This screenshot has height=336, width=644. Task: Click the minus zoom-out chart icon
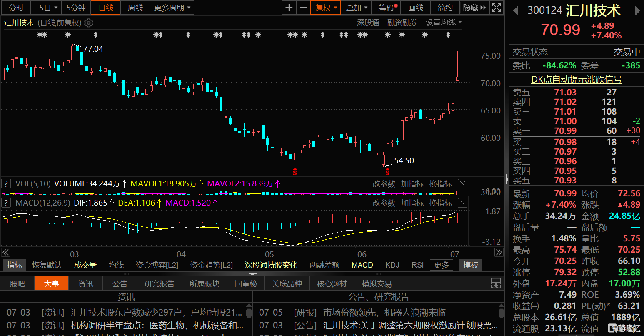[x=303, y=8]
